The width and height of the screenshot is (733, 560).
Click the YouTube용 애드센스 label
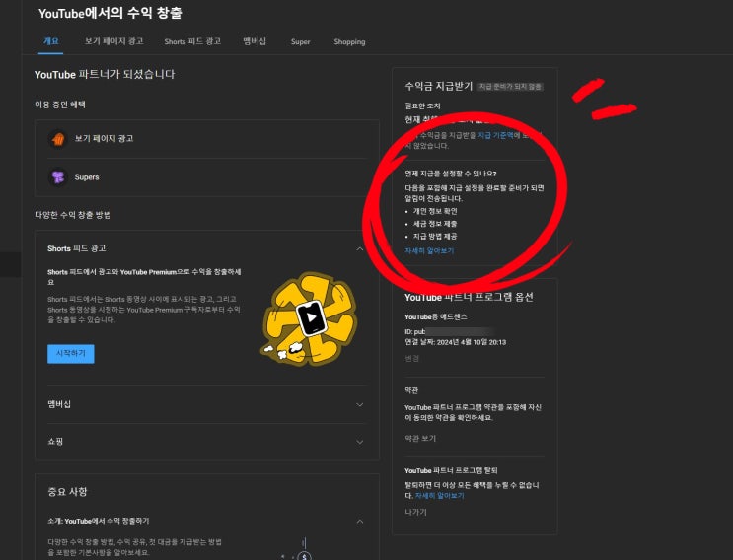pos(436,316)
